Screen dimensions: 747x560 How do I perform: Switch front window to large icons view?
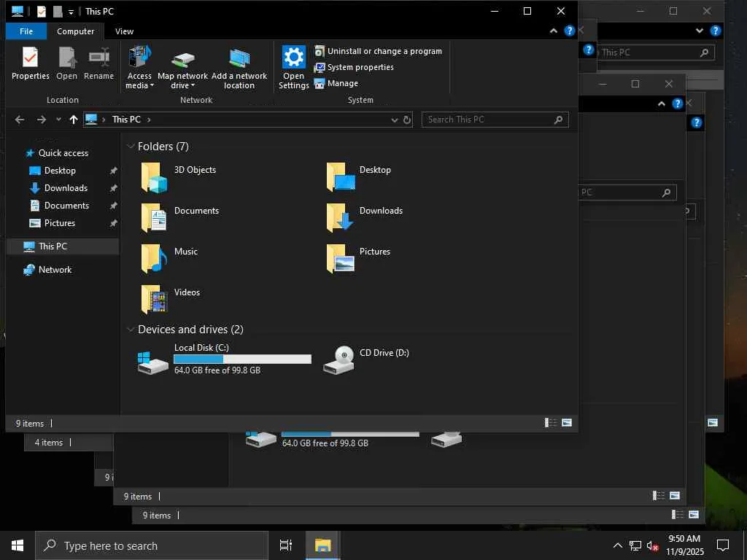coord(567,423)
